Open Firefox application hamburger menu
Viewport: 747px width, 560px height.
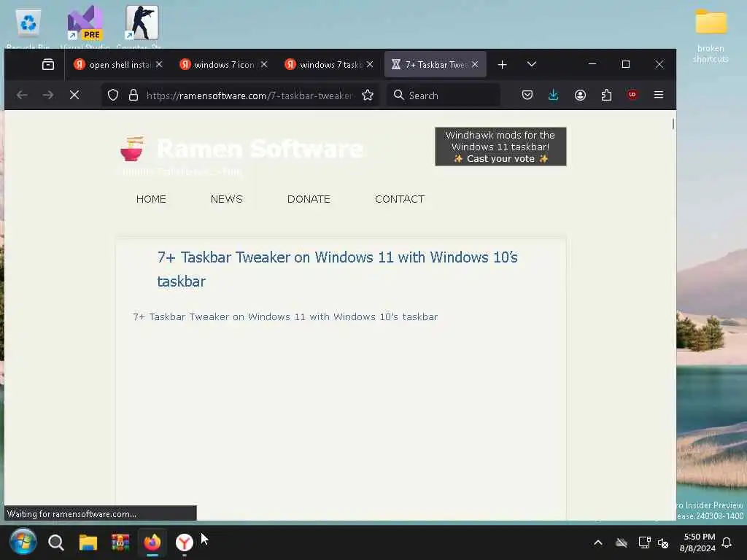[x=659, y=96]
